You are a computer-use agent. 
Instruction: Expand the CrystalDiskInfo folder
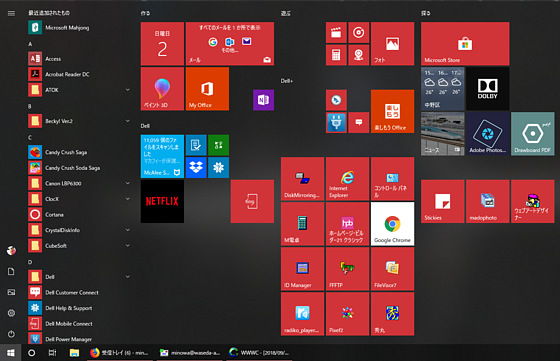pyautogui.click(x=79, y=230)
